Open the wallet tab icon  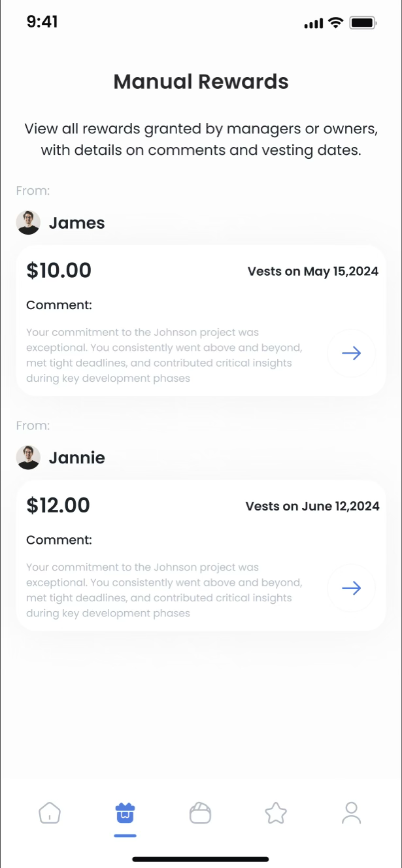click(200, 813)
